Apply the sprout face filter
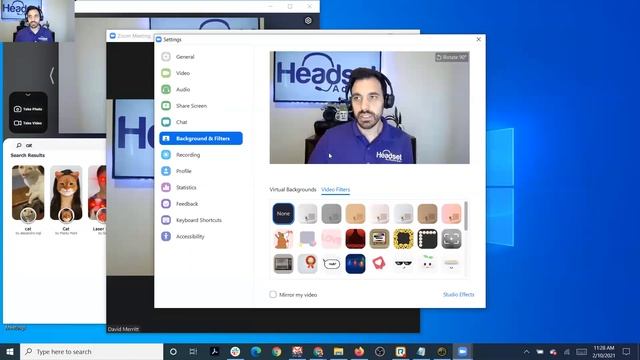The height and width of the screenshot is (360, 640). pyautogui.click(x=427, y=264)
